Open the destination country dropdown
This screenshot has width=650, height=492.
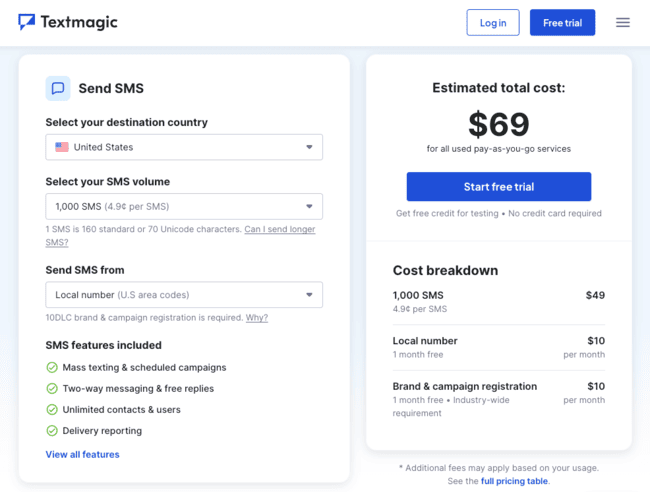pyautogui.click(x=184, y=147)
